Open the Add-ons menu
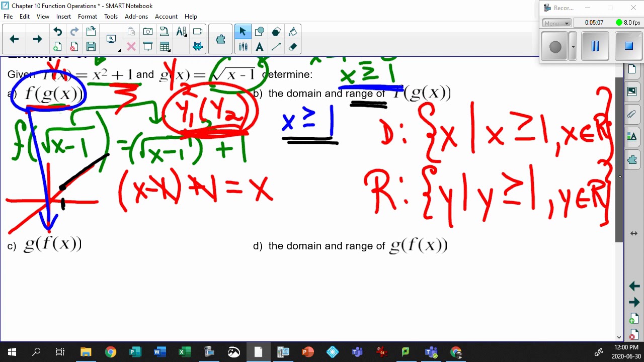Viewport: 644px width, 362px height. 136,17
